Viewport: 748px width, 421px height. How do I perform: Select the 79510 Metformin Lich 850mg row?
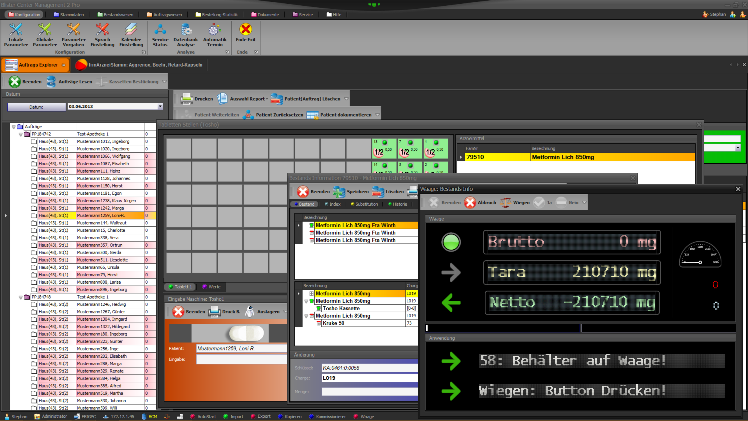pyautogui.click(x=578, y=157)
